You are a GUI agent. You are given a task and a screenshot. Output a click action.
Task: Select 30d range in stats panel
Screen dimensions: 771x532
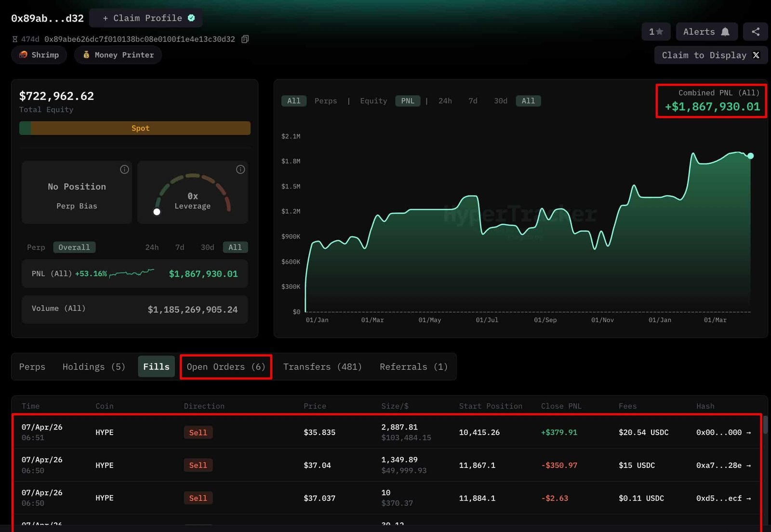pos(207,247)
